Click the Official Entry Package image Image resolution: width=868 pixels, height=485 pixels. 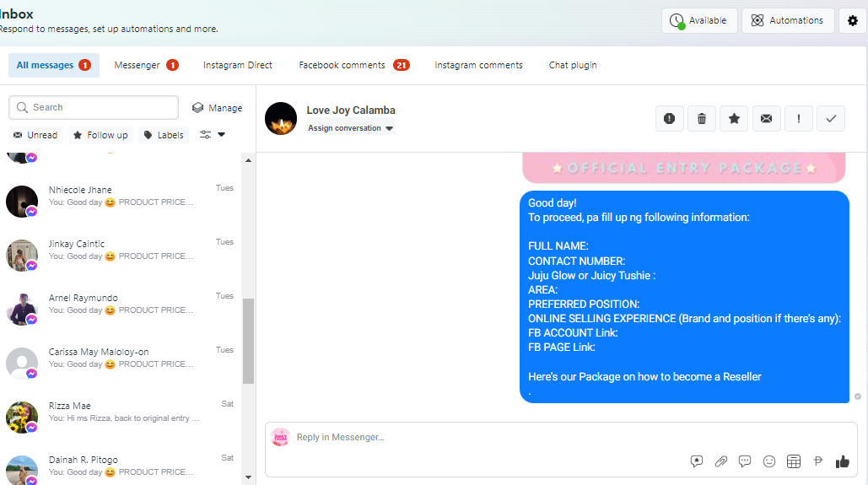(683, 168)
